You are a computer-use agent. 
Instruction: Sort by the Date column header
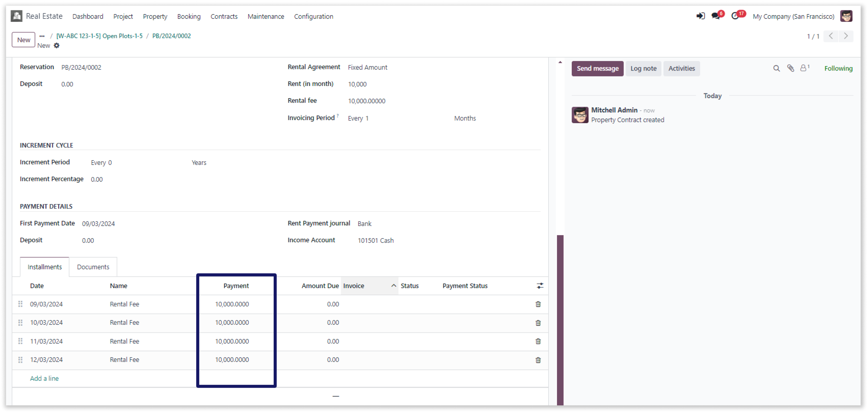37,285
